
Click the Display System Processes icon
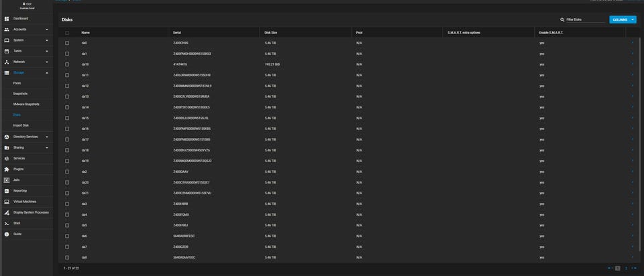pyautogui.click(x=7, y=212)
